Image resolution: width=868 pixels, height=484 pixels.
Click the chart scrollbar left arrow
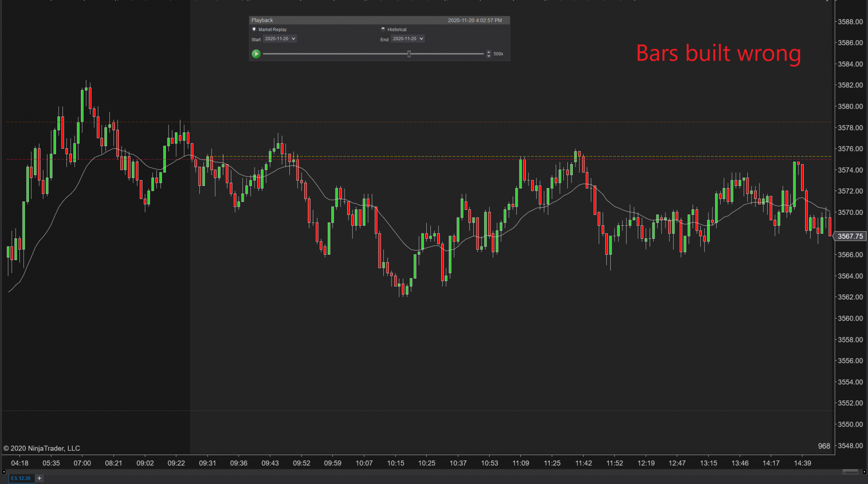[4, 472]
